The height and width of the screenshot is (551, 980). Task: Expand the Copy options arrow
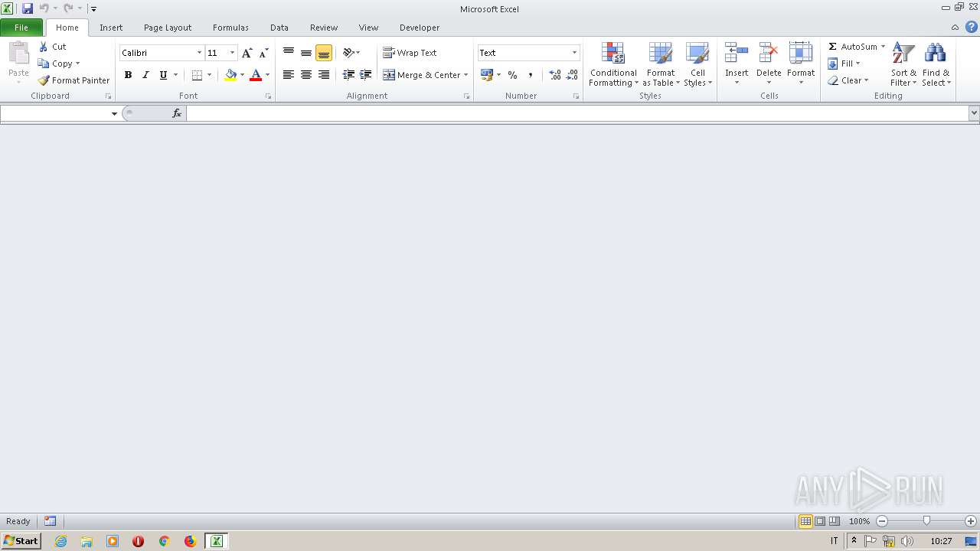tap(77, 64)
